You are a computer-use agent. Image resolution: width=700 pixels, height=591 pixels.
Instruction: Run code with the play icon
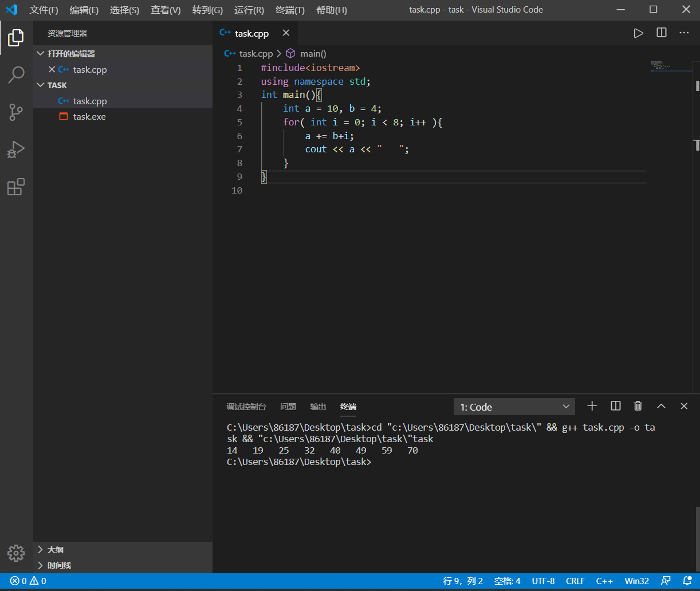click(638, 33)
